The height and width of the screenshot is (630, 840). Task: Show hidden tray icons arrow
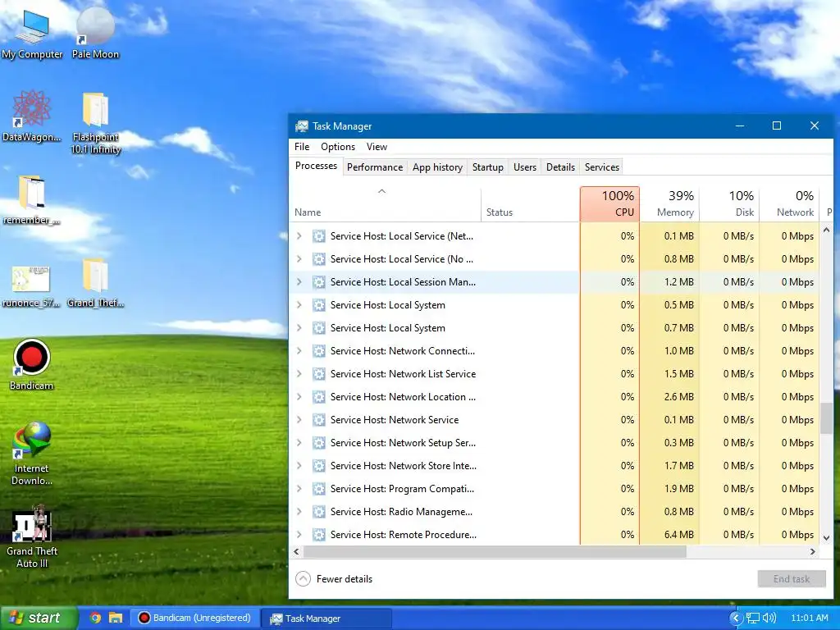[x=736, y=618]
